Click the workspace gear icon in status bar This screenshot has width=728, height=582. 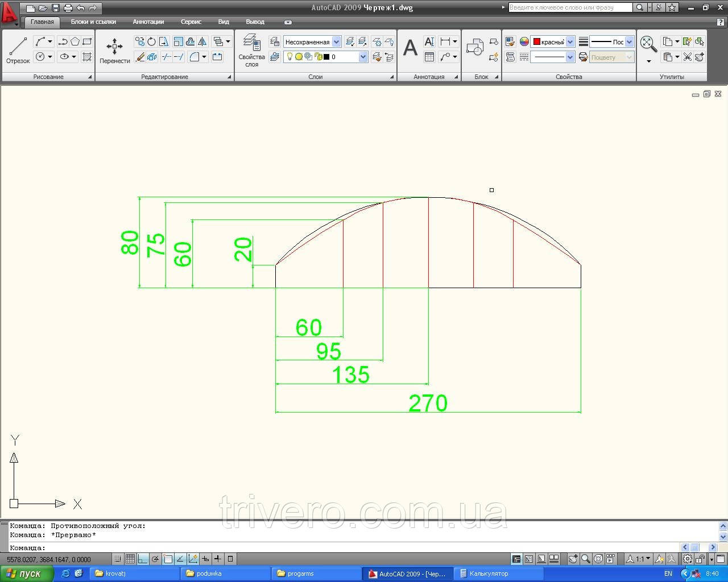click(688, 559)
